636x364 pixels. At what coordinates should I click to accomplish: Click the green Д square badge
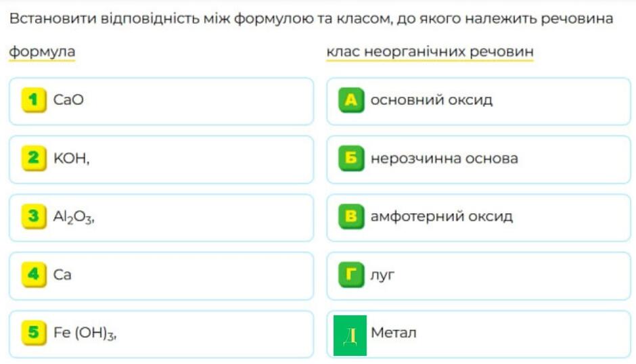(350, 336)
